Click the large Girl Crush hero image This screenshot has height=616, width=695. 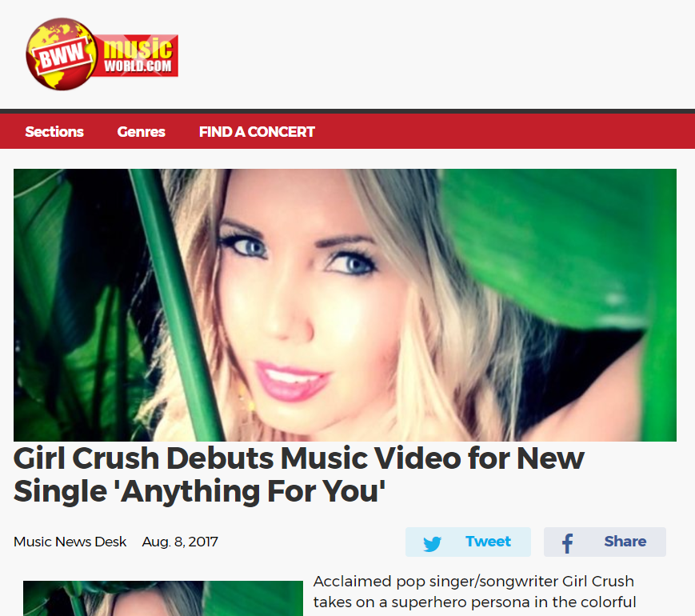[345, 305]
